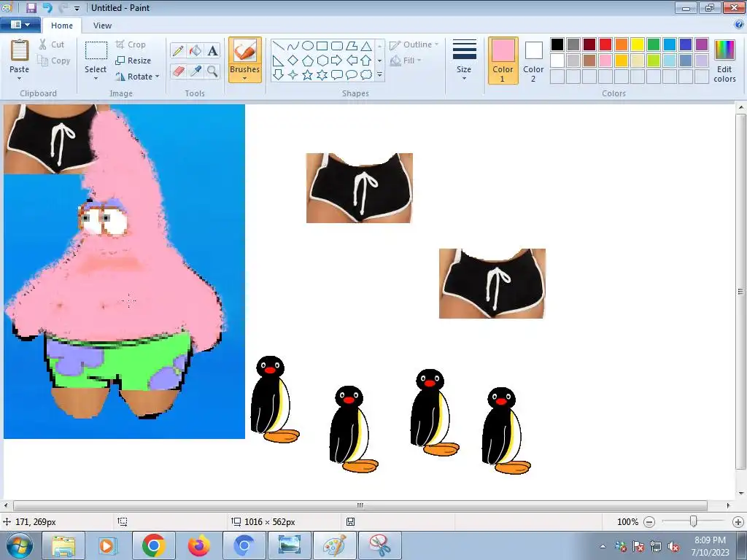This screenshot has width=747, height=560.
Task: Click the Brushes tool icon
Action: click(x=245, y=50)
